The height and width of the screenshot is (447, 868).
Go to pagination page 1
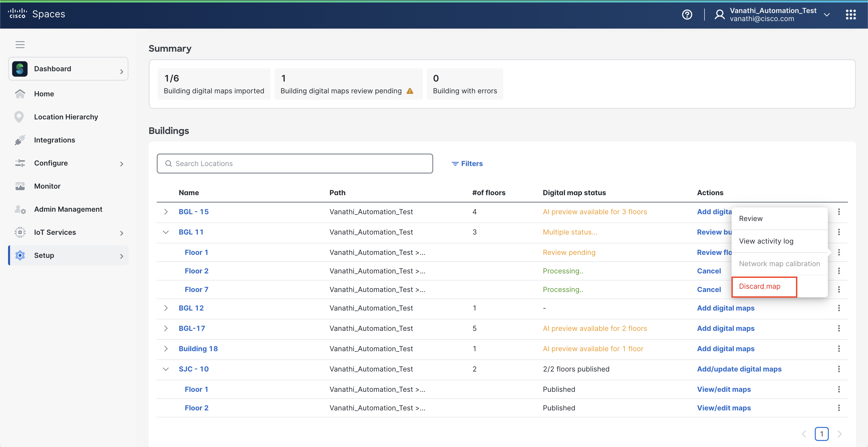click(821, 434)
